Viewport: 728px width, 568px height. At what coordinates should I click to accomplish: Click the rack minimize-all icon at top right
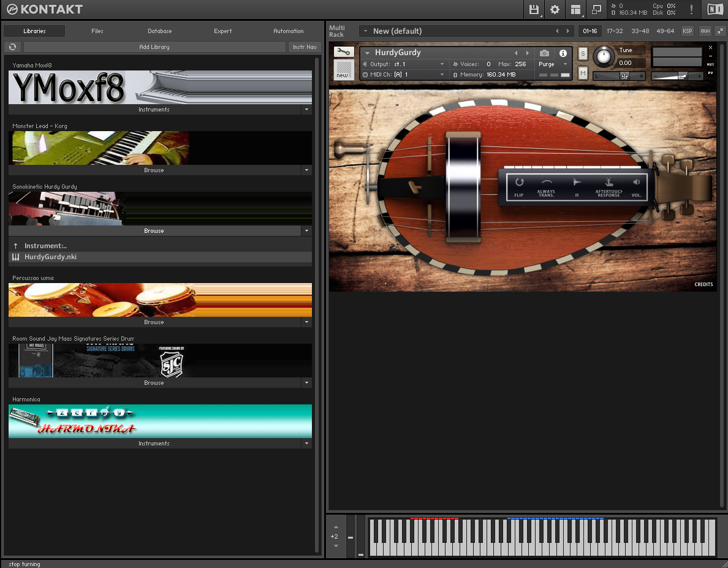720,31
